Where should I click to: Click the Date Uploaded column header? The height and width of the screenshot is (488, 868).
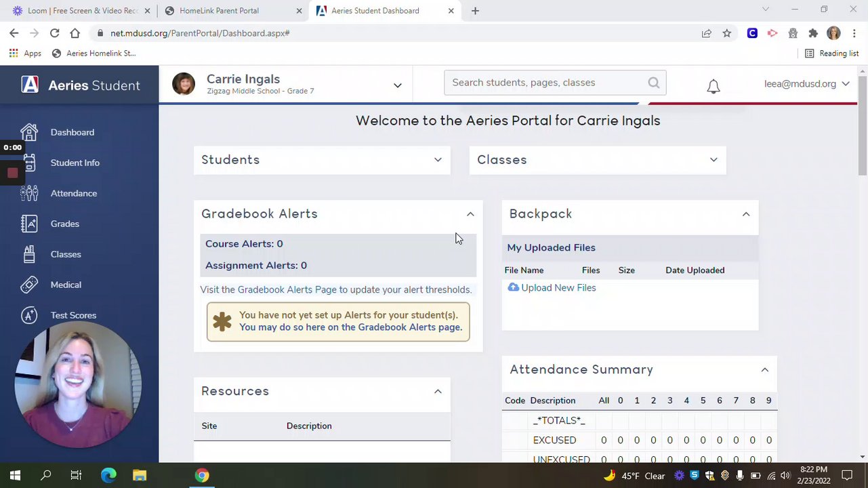point(695,270)
